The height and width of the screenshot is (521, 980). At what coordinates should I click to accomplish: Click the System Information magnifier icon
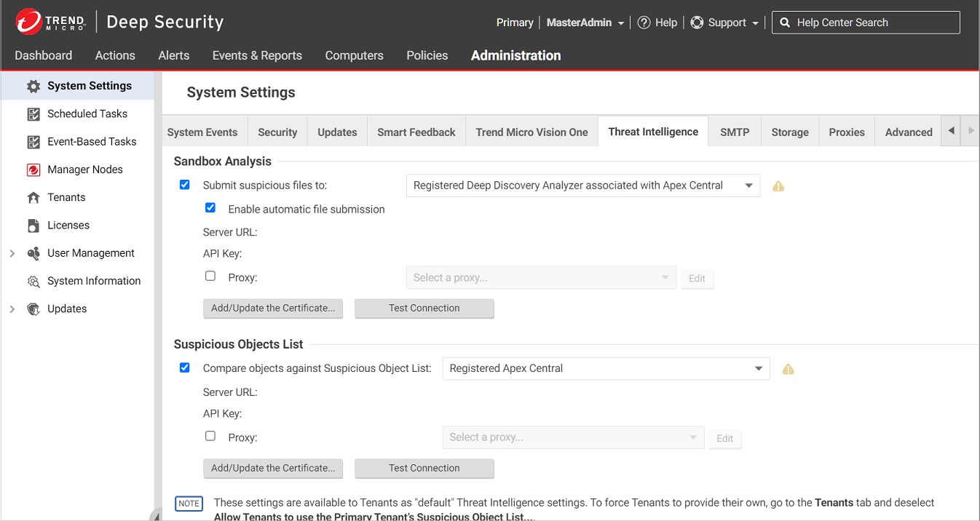[33, 282]
